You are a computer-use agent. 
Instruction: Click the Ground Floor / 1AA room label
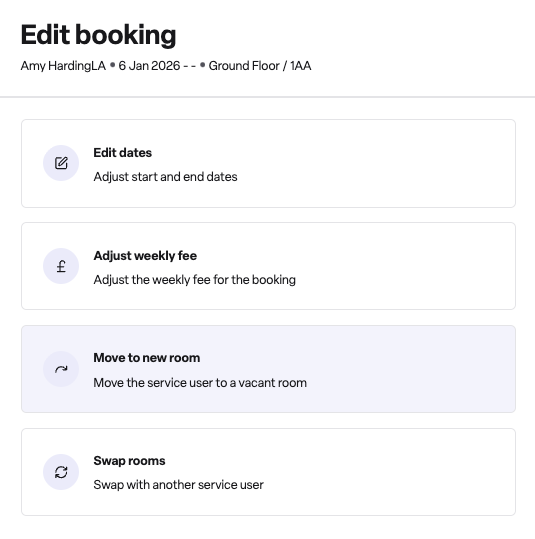point(260,66)
